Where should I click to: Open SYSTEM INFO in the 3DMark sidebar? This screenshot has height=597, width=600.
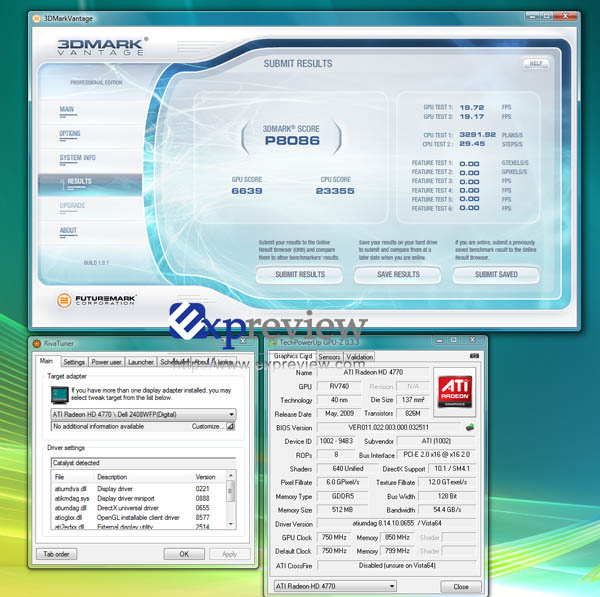[78, 158]
